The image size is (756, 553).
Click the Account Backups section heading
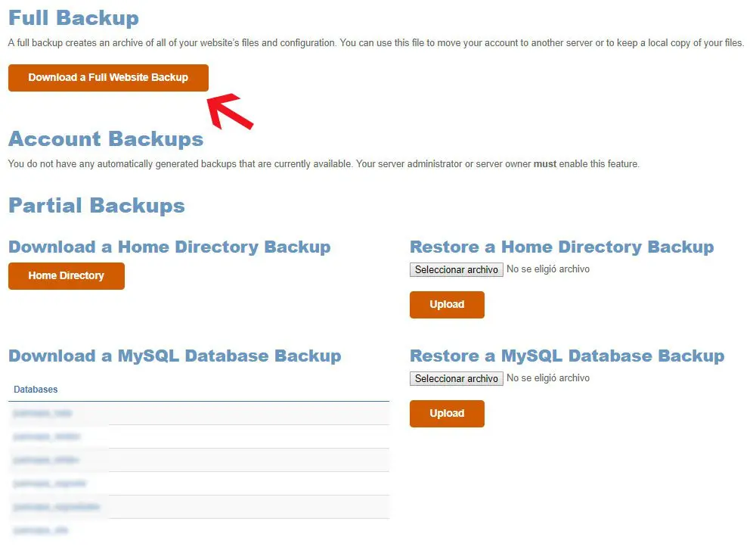pos(105,139)
